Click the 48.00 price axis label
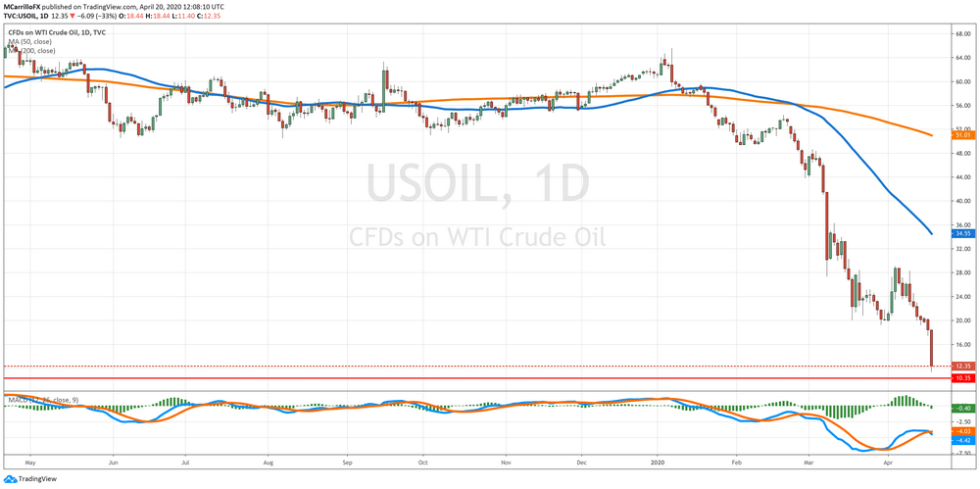 pos(962,153)
